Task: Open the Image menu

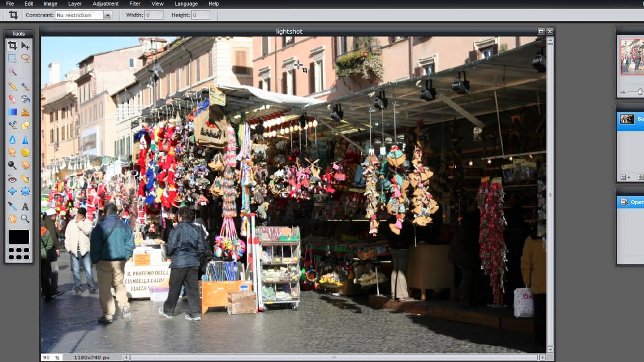Action: pos(50,4)
